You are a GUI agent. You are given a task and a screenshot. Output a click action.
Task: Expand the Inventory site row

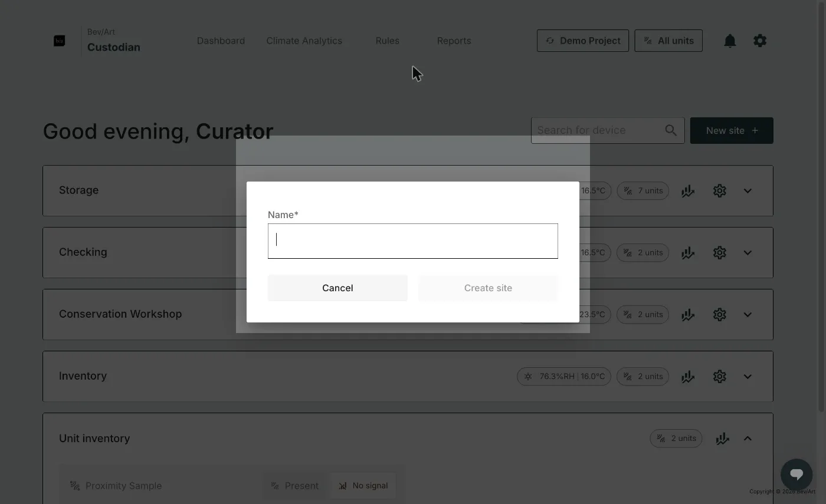748,377
